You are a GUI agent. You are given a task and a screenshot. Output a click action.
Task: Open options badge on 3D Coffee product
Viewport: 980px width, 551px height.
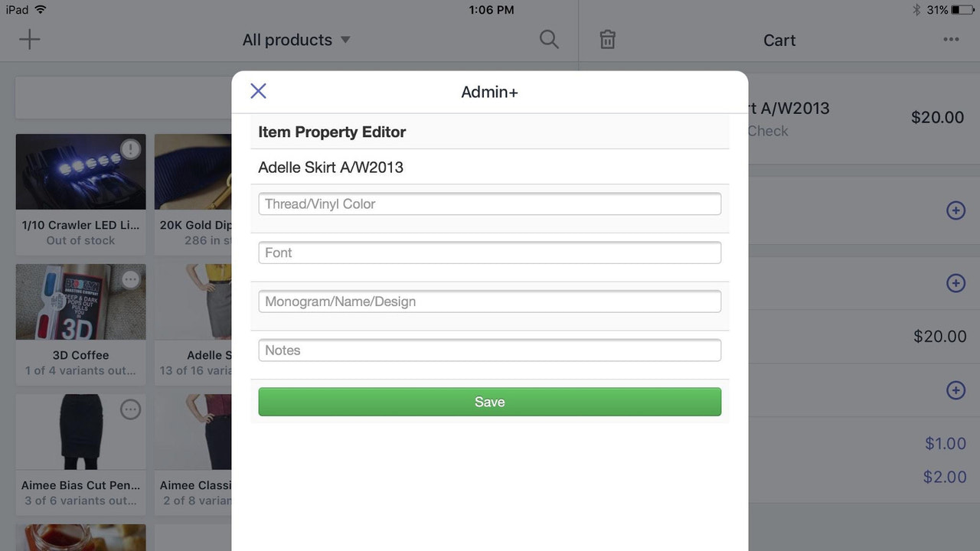(x=130, y=279)
